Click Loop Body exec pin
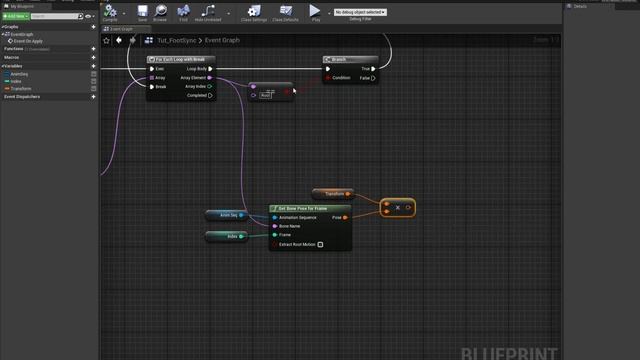Viewport: 640px width, 360px height. point(210,69)
